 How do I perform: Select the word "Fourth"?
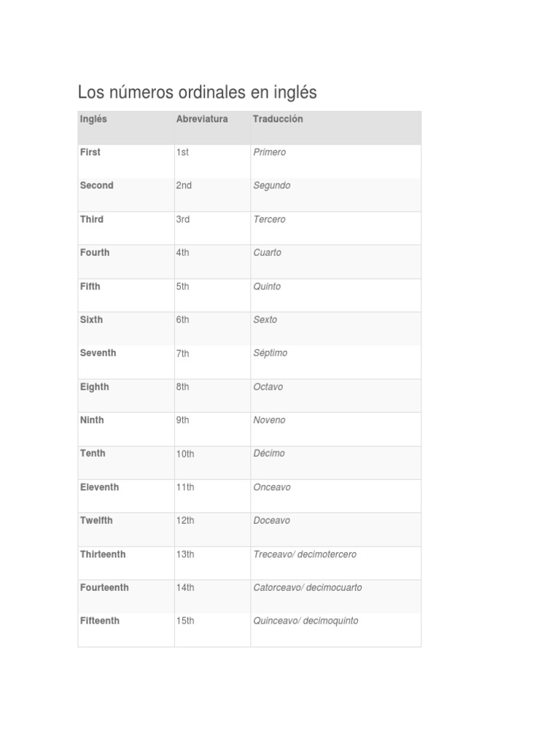click(x=95, y=253)
